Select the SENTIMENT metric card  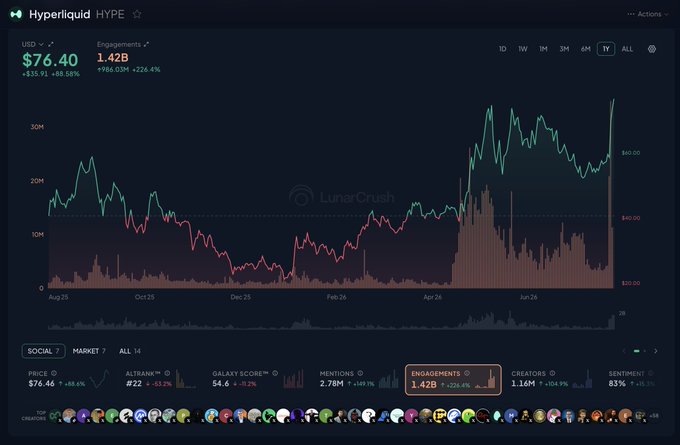click(632, 379)
